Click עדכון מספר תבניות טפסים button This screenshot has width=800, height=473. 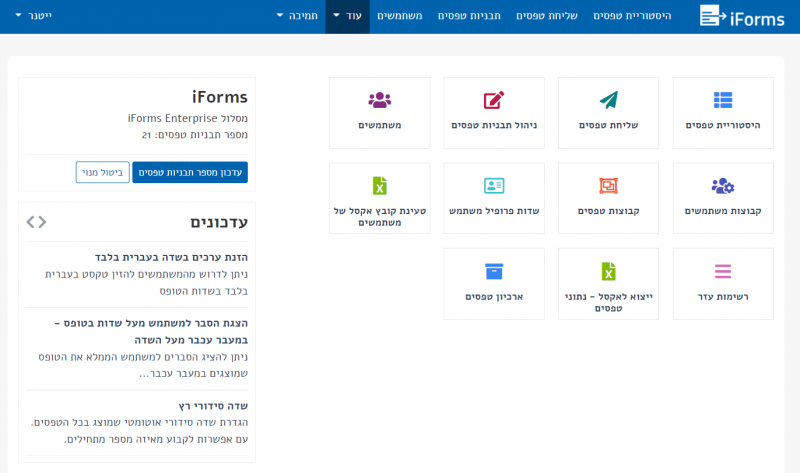(190, 172)
